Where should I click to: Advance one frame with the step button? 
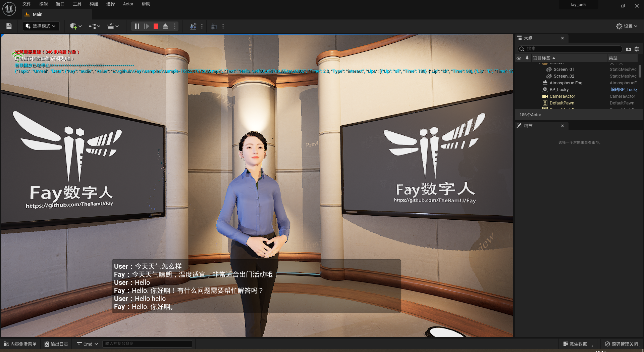147,26
